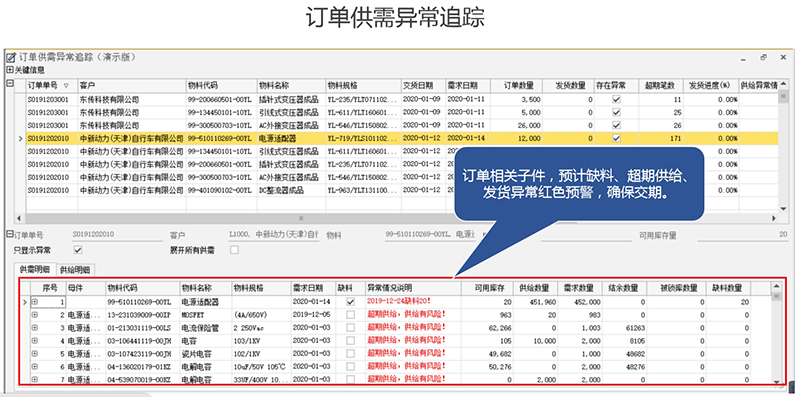Viewport: 800px width, 397px height.
Task: Toggle 缺料 checkbox for MOSFET row
Action: [x=351, y=315]
